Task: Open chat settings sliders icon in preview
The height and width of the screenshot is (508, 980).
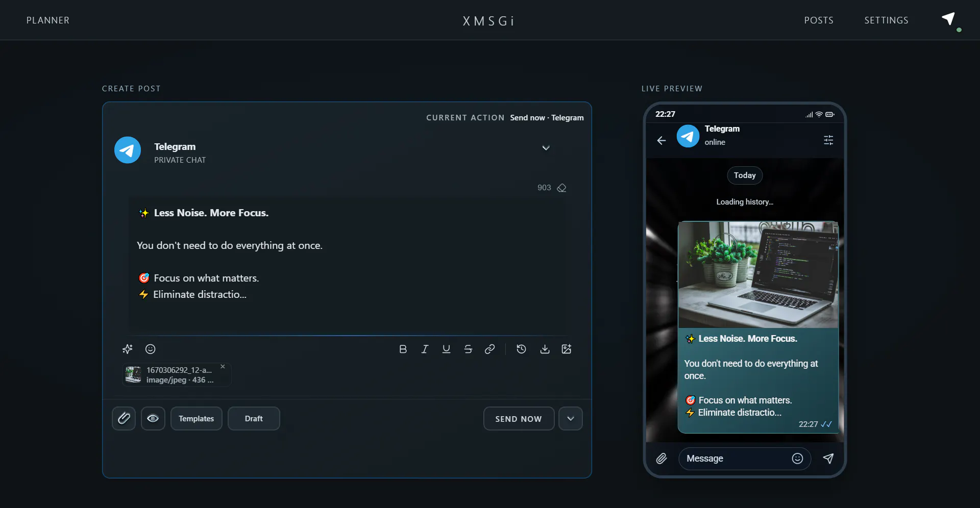Action: 828,140
